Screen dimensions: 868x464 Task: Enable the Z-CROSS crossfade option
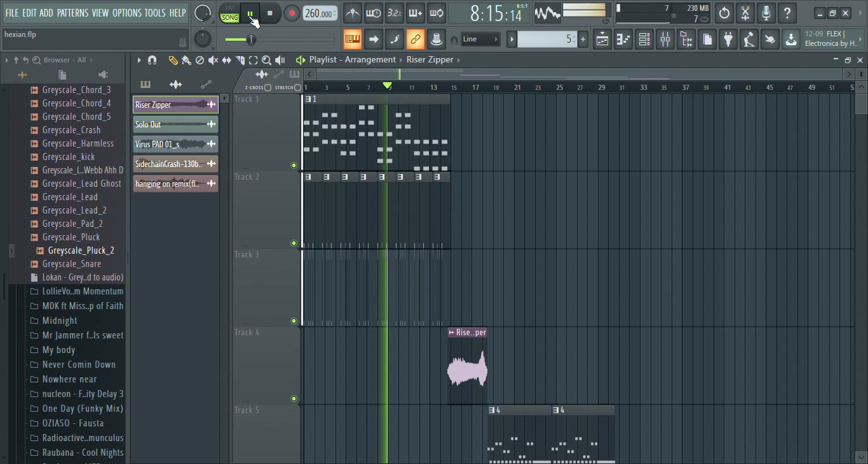tap(267, 87)
